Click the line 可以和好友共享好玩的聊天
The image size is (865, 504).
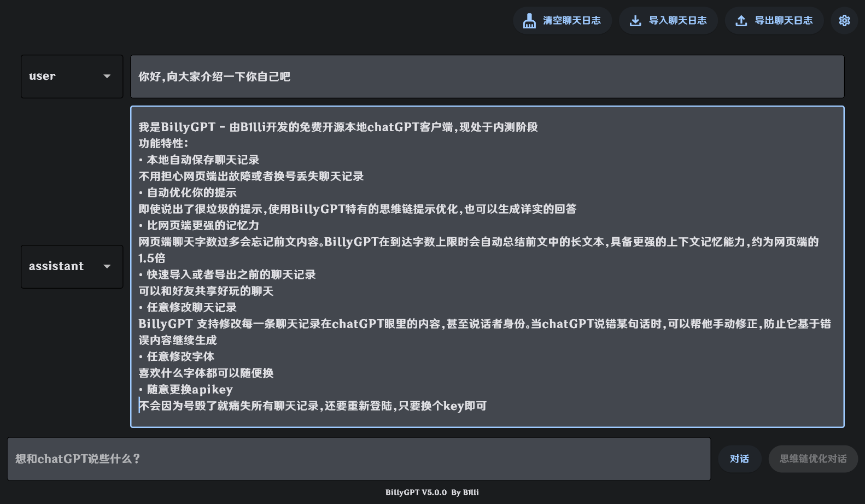click(x=206, y=291)
